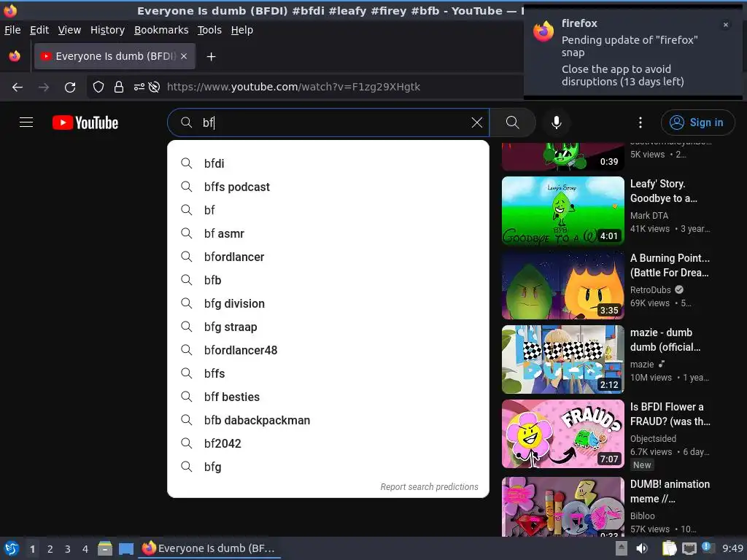Choose the 'bff besties' suggestion
Screen dimensions: 747x560
click(x=328, y=397)
